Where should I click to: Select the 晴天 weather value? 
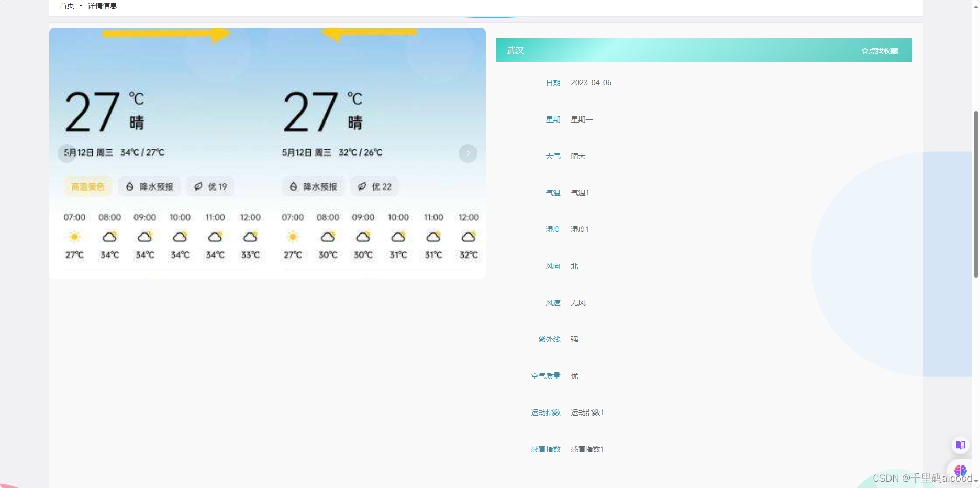coord(578,156)
